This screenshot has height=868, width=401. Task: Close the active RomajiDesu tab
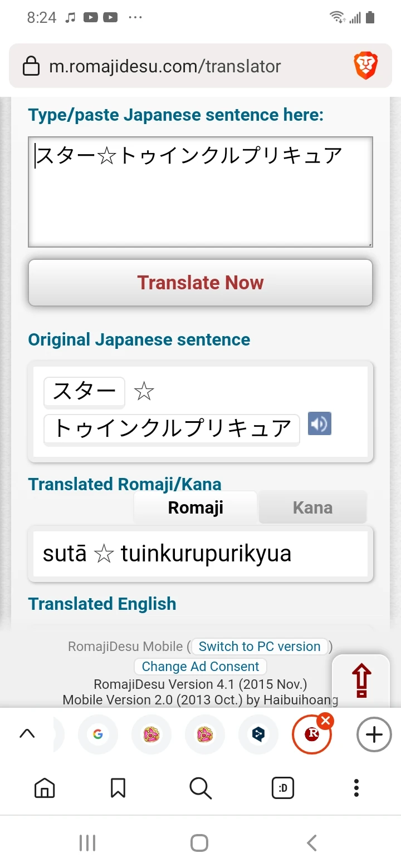326,719
